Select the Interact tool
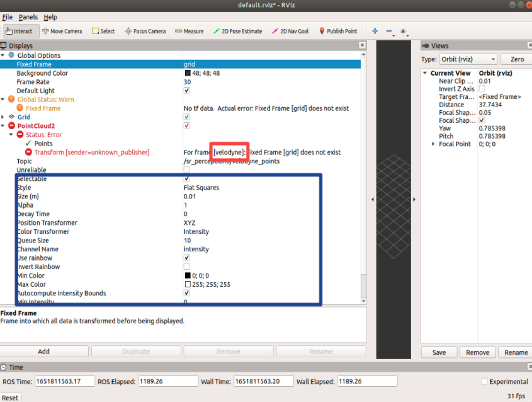 pyautogui.click(x=21, y=32)
